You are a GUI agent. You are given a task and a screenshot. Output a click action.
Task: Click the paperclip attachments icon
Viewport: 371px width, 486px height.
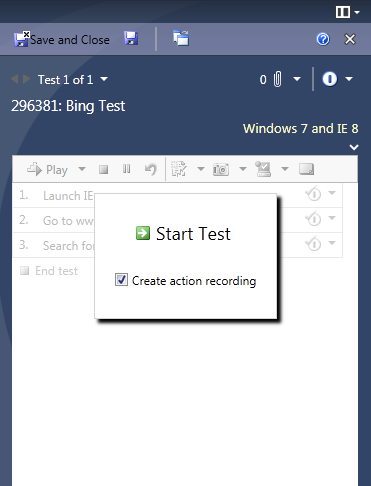[x=277, y=80]
